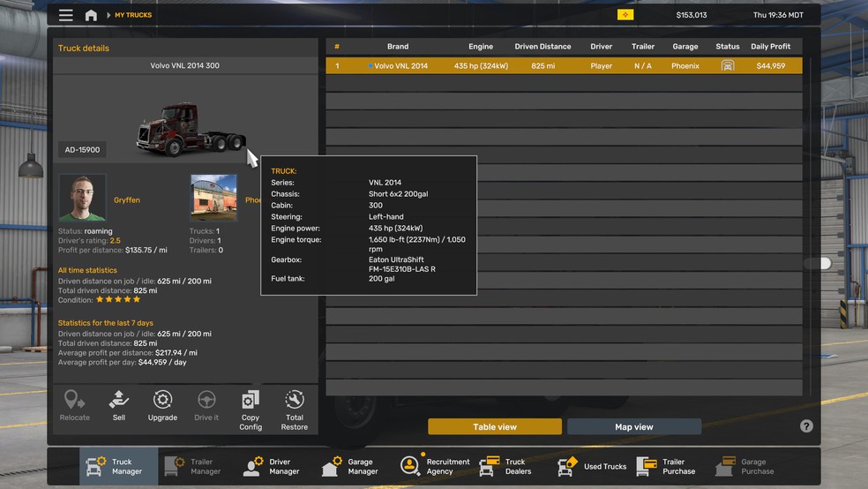Open the help question mark icon
Viewport: 868px width, 489px height.
pos(806,425)
